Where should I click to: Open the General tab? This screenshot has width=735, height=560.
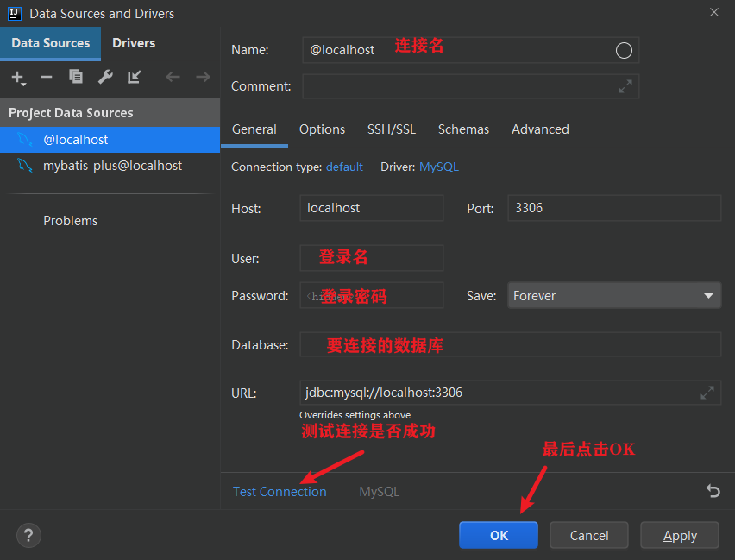[x=254, y=129]
